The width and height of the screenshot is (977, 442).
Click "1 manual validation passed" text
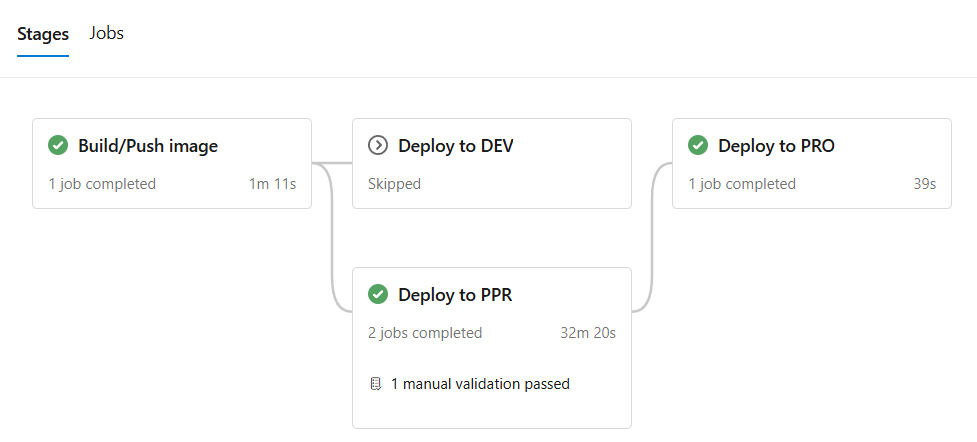(480, 384)
